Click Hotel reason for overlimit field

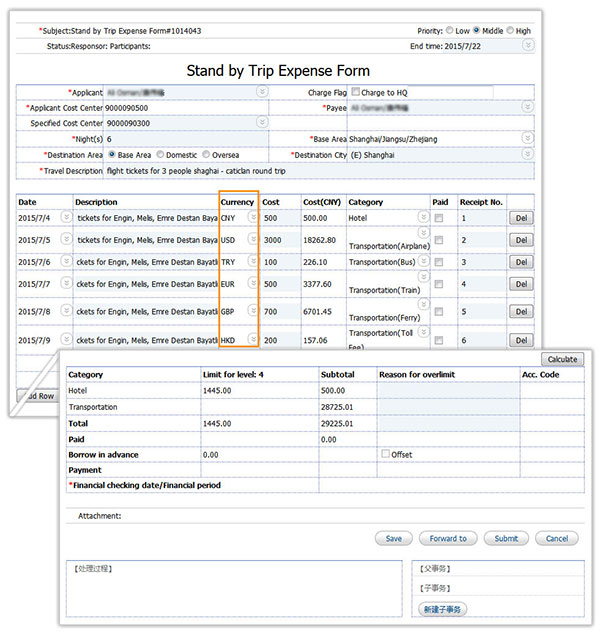[x=449, y=390]
